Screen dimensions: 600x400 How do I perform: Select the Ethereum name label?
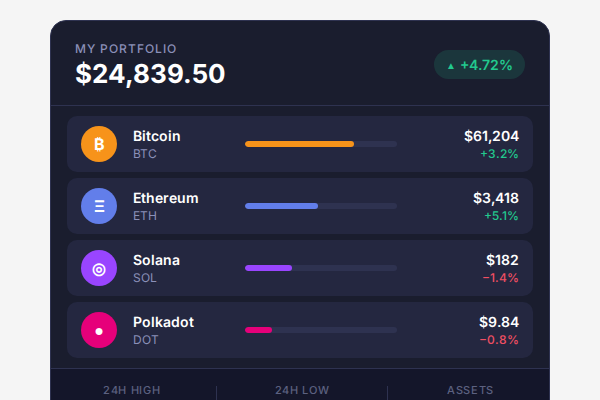166,198
